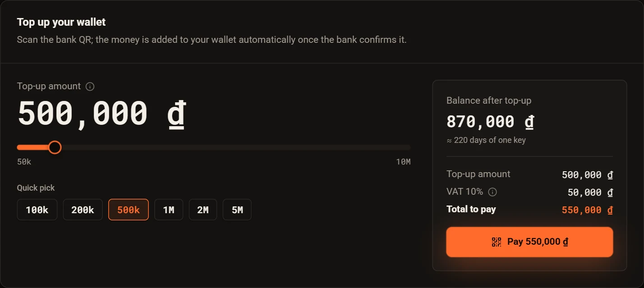Click the info icon beside Top-up amount
Screen dimensions: 644x288
click(90, 87)
